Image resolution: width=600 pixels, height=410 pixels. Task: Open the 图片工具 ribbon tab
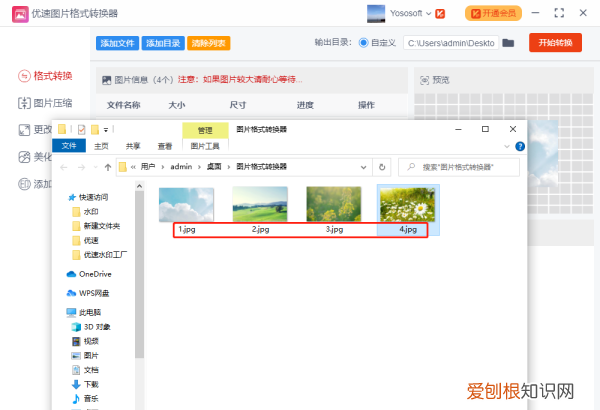pyautogui.click(x=205, y=146)
